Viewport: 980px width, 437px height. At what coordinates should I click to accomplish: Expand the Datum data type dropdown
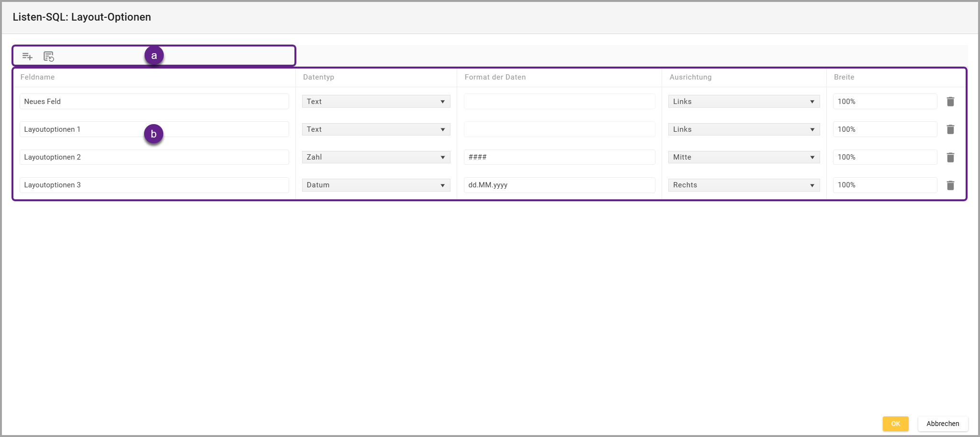(376, 185)
